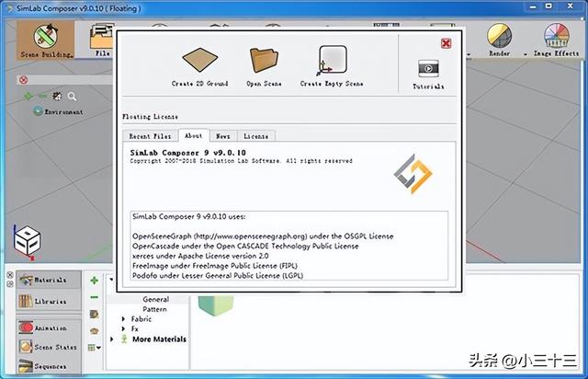The height and width of the screenshot is (379, 588).
Task: Click the green plus add material icon
Action: click(95, 280)
